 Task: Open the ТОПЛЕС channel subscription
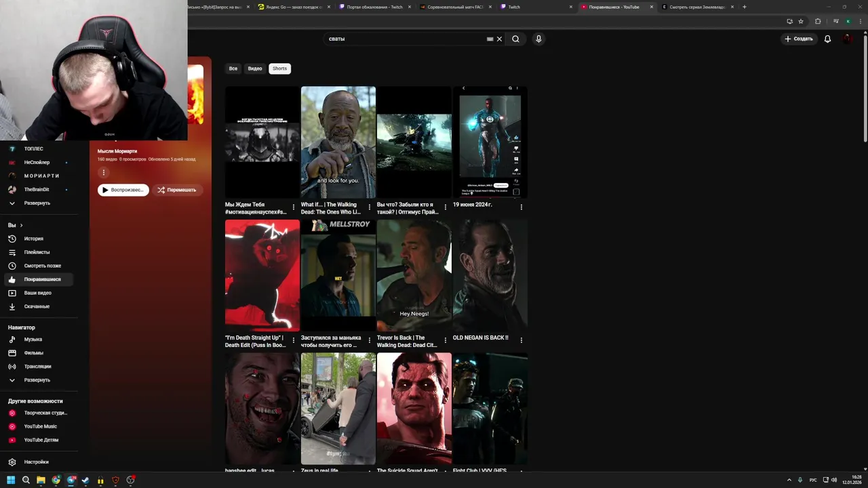point(38,148)
